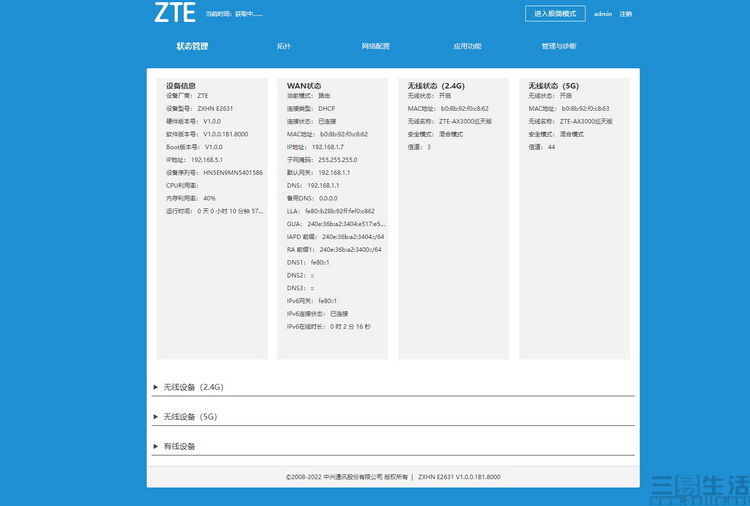Screen dimensions: 750x506
Task: Select the 硬件版本号 value V1.0.0
Action: point(212,121)
